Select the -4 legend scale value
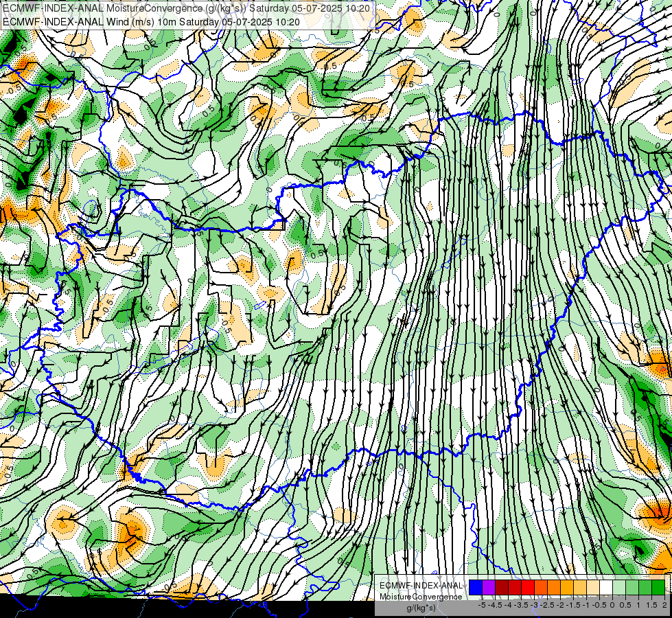 (508, 605)
